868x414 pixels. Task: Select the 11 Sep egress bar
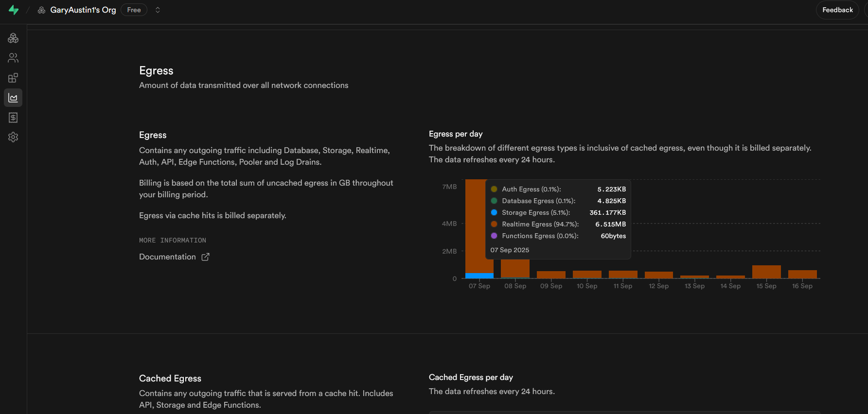click(623, 275)
